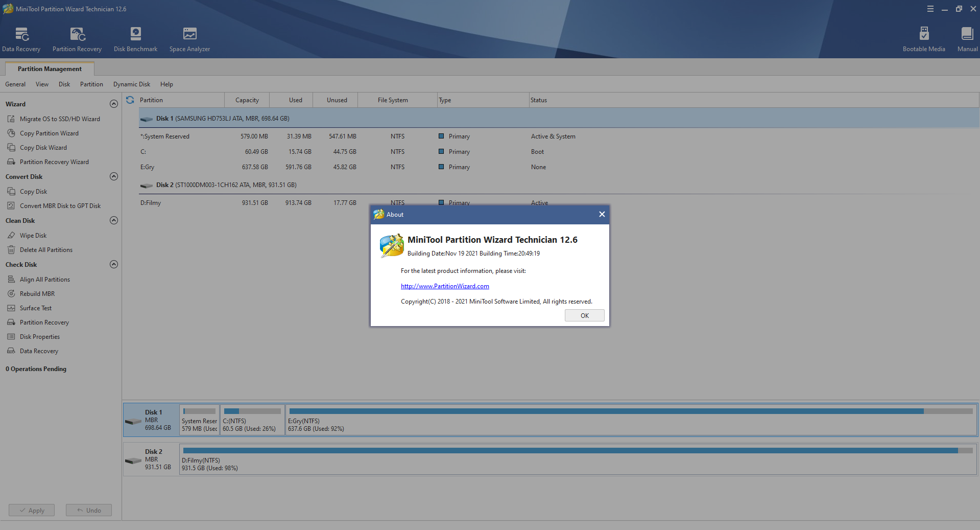
Task: Click the Delete All Partitions trash icon
Action: point(11,250)
